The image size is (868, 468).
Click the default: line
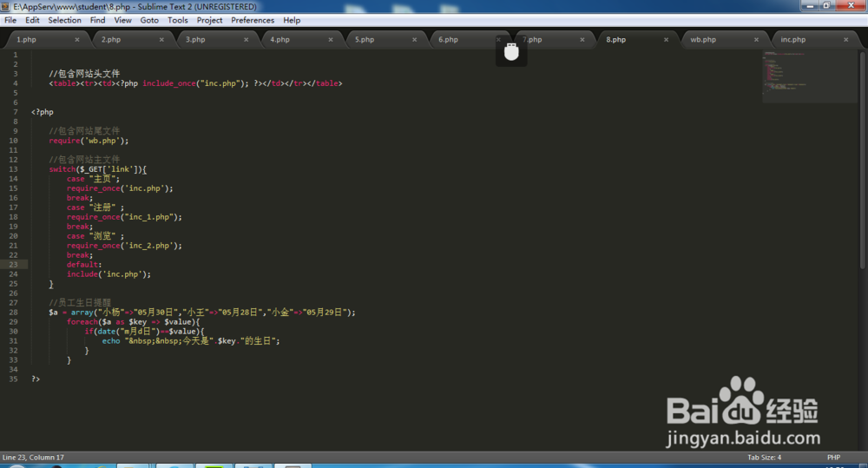pos(84,265)
